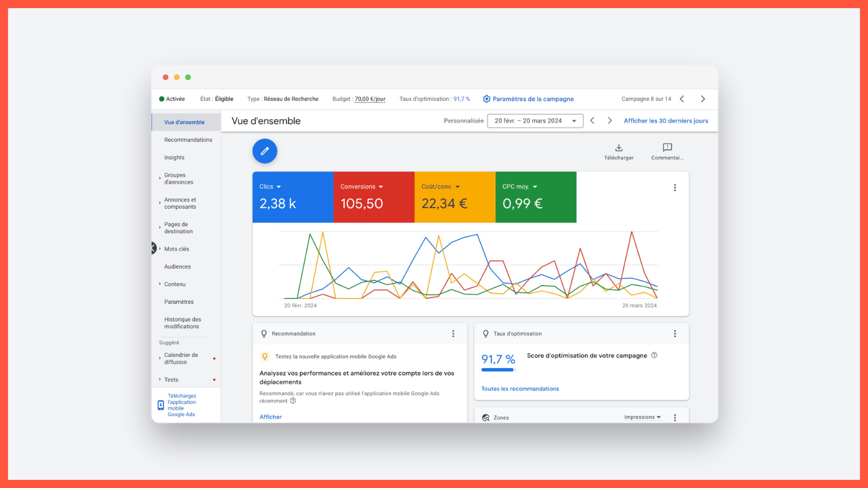Click the yellow lightbulb beside mobile app suggestion
Image resolution: width=868 pixels, height=488 pixels.
265,356
